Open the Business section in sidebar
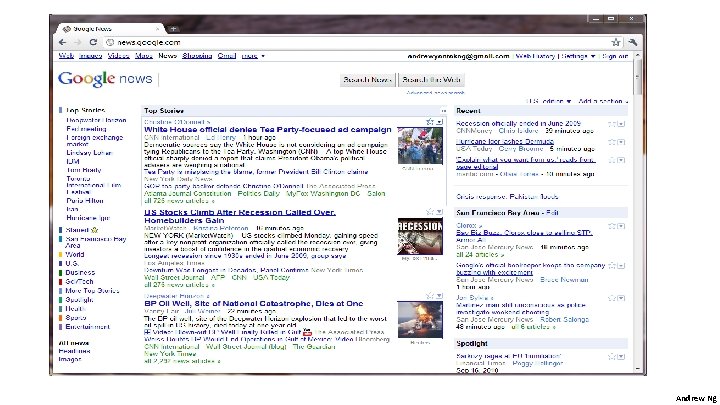 [80, 272]
